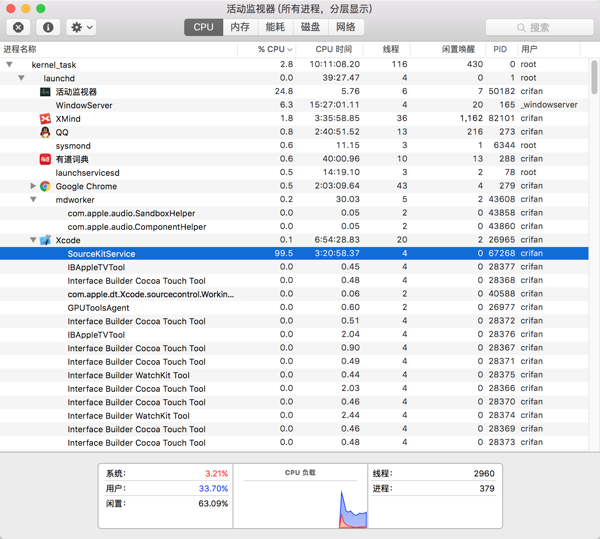Sort by 进程名称 column header
The image size is (600, 539).
pyautogui.click(x=119, y=49)
